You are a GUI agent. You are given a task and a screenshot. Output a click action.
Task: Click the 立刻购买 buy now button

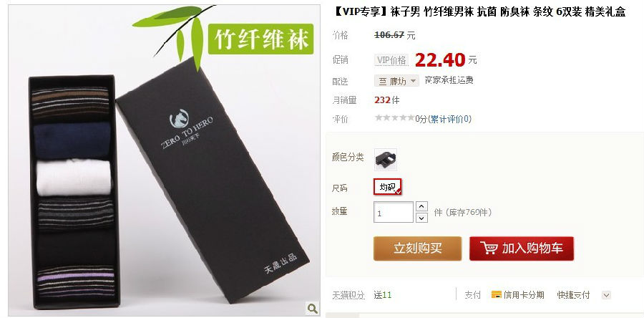(417, 249)
